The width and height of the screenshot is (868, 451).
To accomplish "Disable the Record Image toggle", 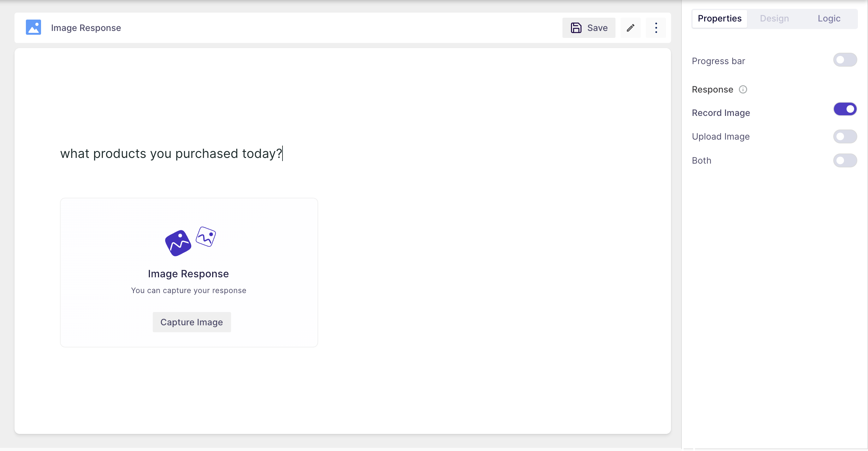I will 845,109.
